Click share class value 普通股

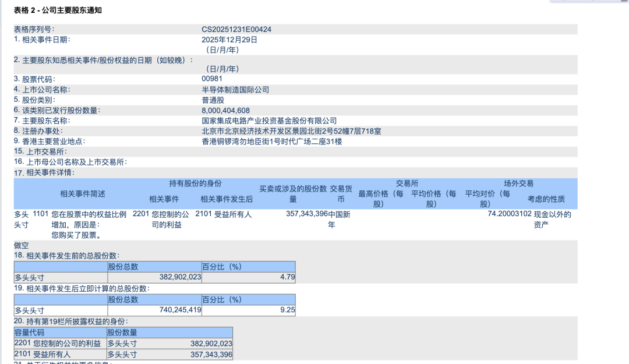click(213, 100)
